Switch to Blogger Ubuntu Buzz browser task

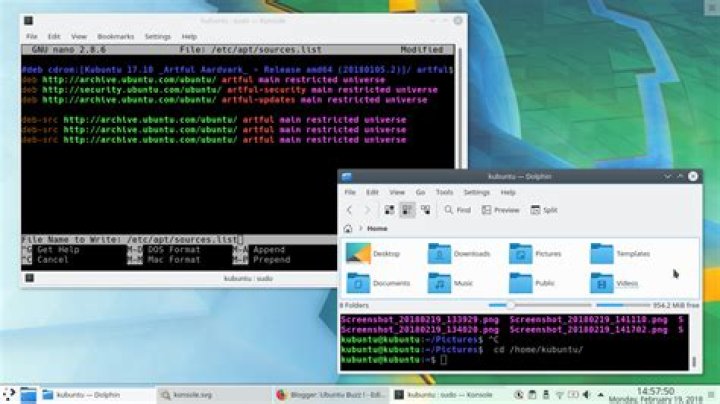click(x=331, y=395)
